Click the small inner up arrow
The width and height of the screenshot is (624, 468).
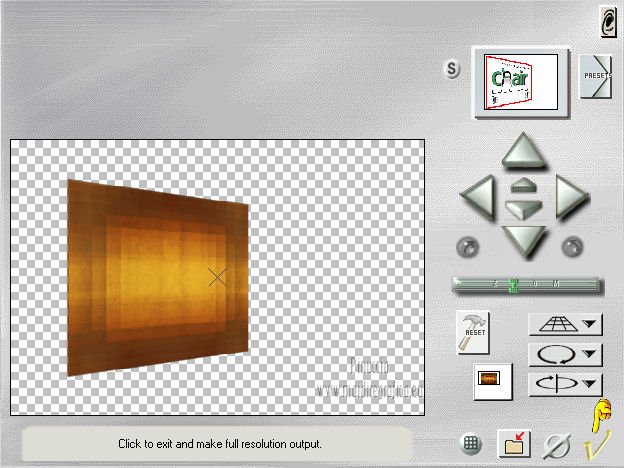pos(523,185)
